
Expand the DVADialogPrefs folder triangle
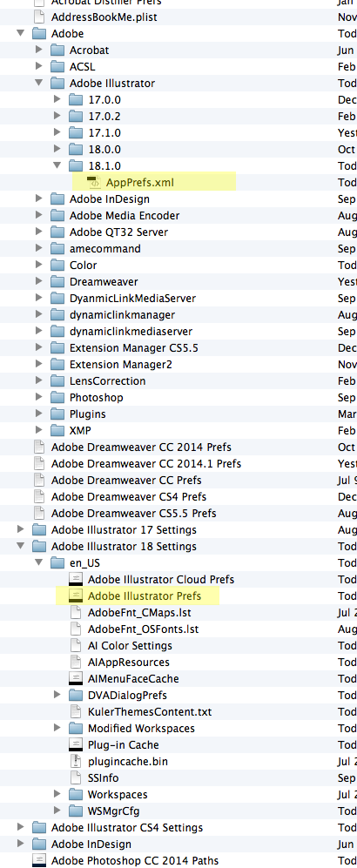click(57, 695)
